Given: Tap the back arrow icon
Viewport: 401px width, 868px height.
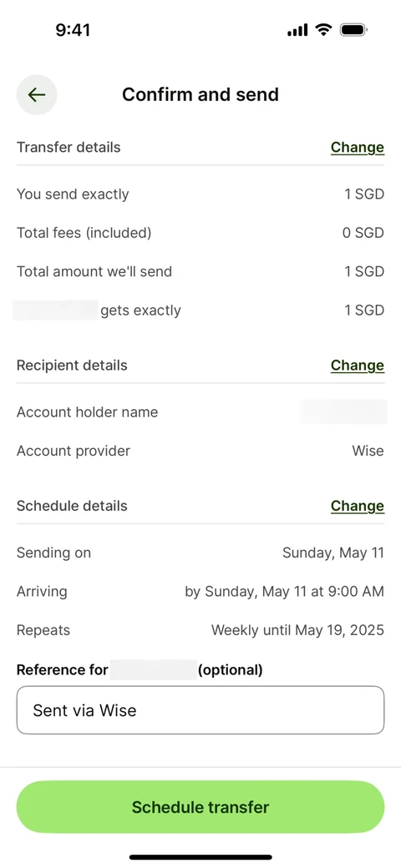Looking at the screenshot, I should coord(37,94).
